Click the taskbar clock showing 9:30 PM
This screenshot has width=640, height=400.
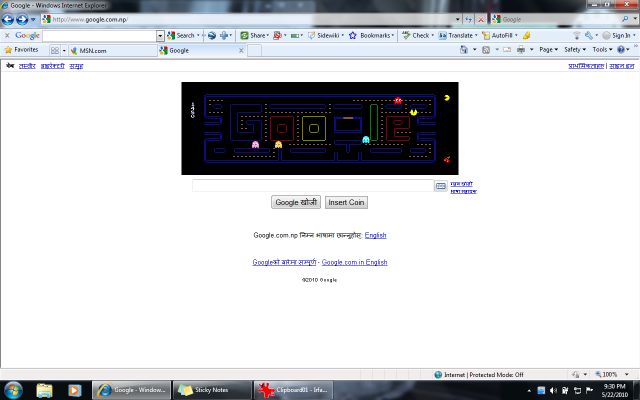pos(614,391)
